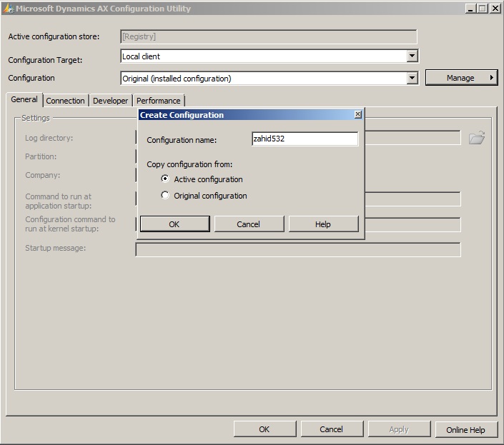Viewport: 504px width, 445px height.
Task: Click the Active configuration store field
Action: point(269,36)
